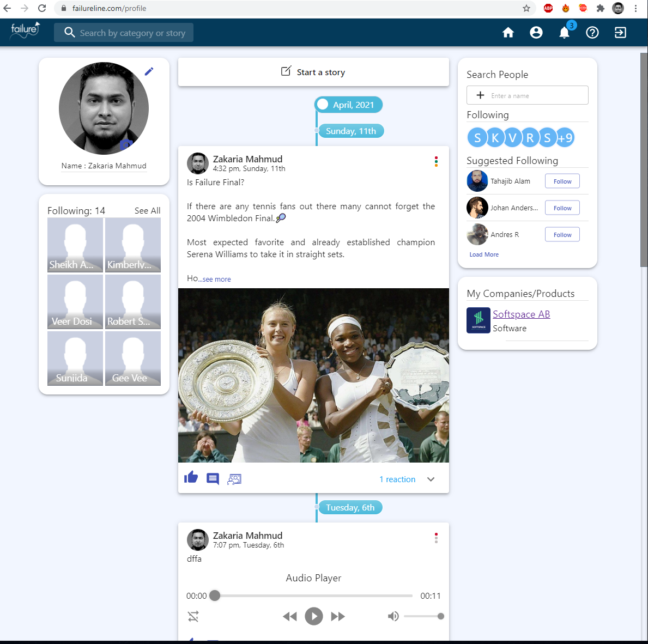The width and height of the screenshot is (648, 644).
Task: Click the logout icon in navbar
Action: point(620,33)
